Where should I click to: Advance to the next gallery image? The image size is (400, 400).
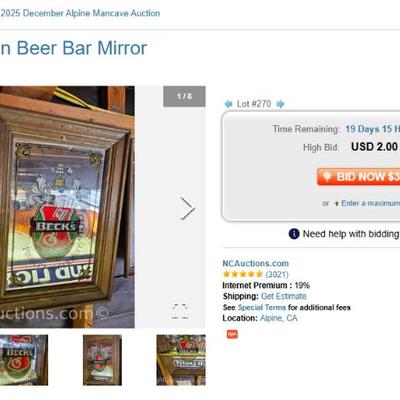[x=188, y=208]
